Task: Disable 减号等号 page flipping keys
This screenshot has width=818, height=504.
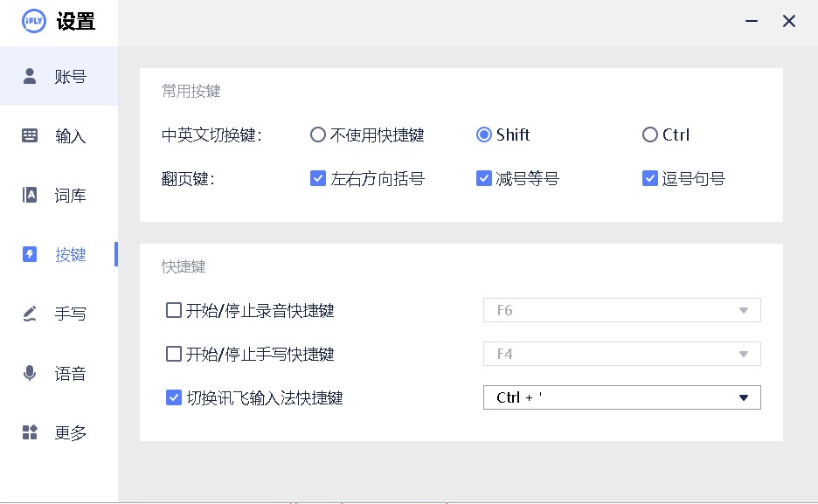Action: click(484, 178)
